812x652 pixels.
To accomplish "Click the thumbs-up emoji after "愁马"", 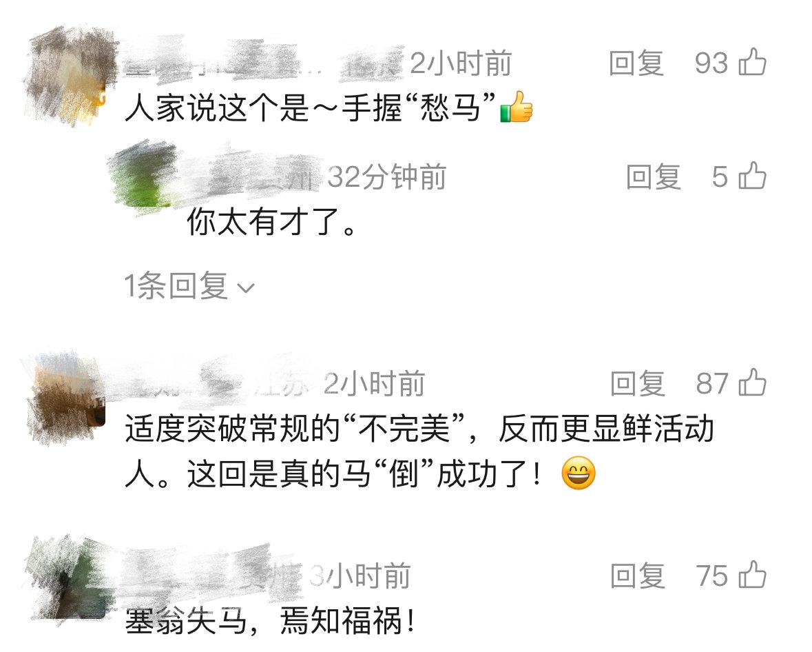I will click(517, 107).
